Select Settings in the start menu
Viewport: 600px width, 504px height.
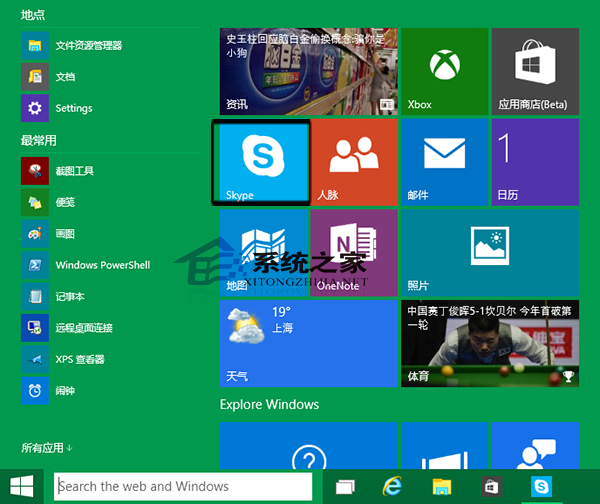[x=73, y=108]
